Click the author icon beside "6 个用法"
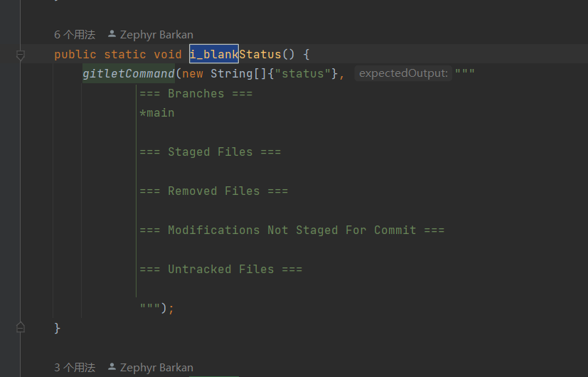Screen dimensions: 588x377 click(112, 34)
